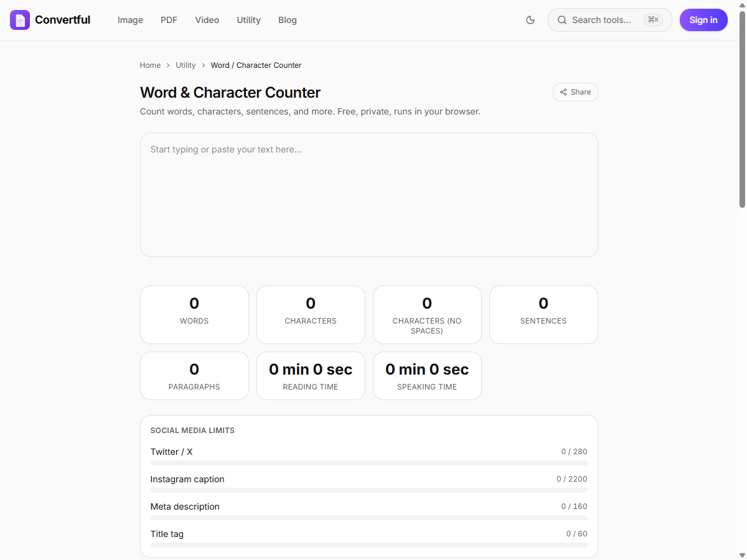
Task: Open the Utility menu
Action: click(248, 20)
